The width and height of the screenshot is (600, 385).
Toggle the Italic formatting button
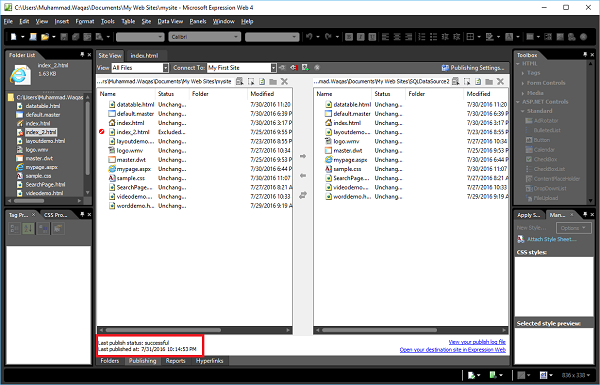360,37
